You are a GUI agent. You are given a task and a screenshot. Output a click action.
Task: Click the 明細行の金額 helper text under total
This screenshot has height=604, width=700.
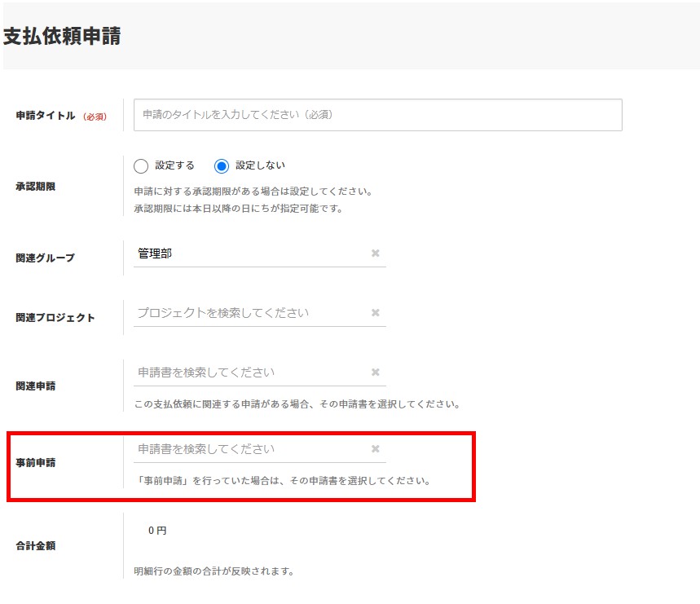point(214,571)
